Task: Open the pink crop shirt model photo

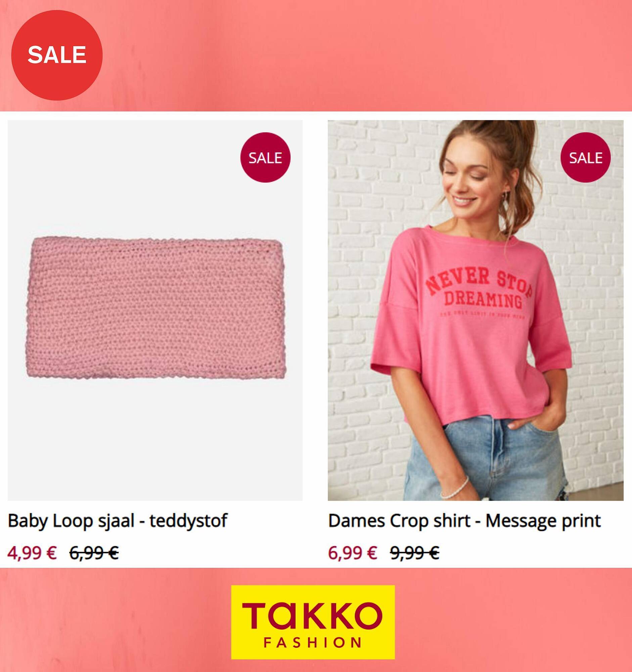Action: tap(475, 310)
